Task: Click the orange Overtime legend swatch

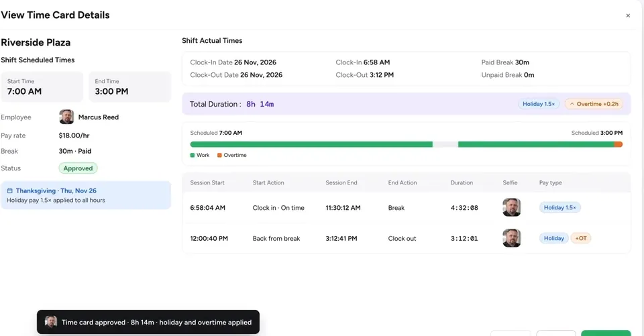Action: 219,156
